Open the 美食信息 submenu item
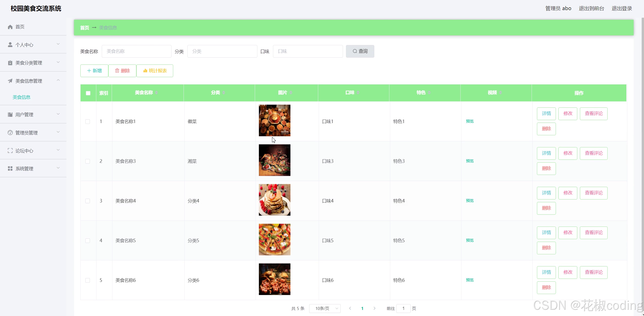 pos(21,97)
